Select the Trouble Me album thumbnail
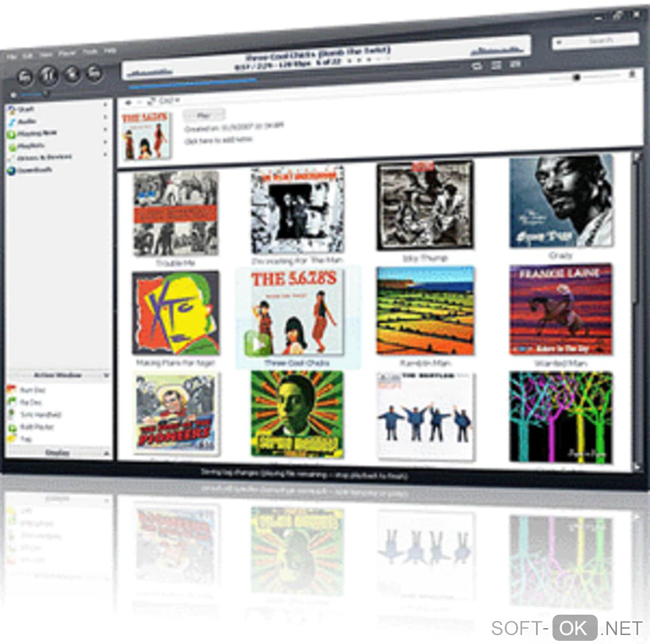The image size is (650, 644). 175,214
